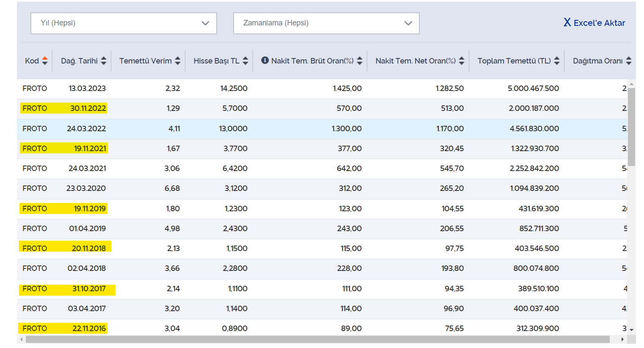Click the horizontal scrollbar thumb
644x348 pixels.
[x=318, y=340]
